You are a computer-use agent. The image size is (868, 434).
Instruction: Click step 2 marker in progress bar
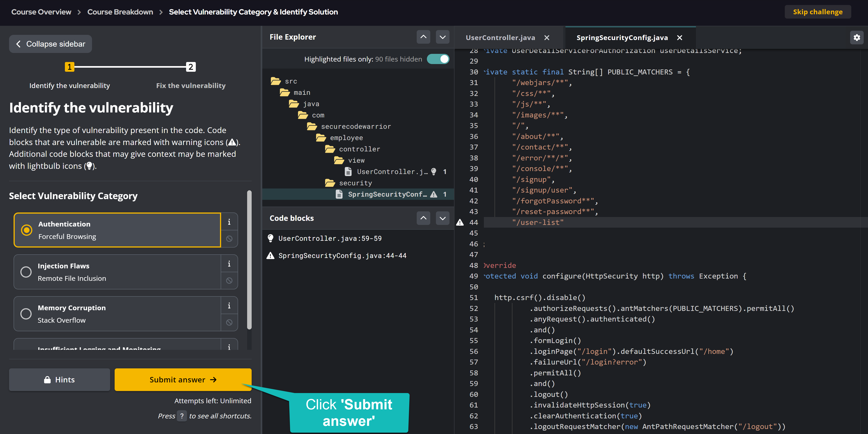click(191, 67)
